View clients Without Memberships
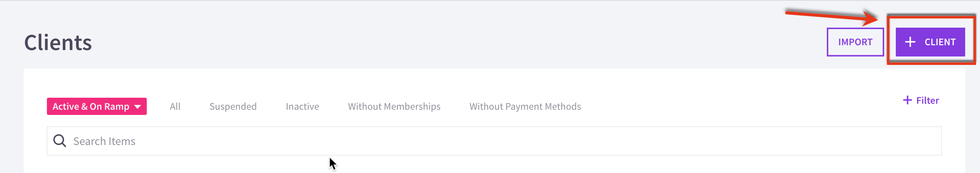This screenshot has width=980, height=173. 394,107
